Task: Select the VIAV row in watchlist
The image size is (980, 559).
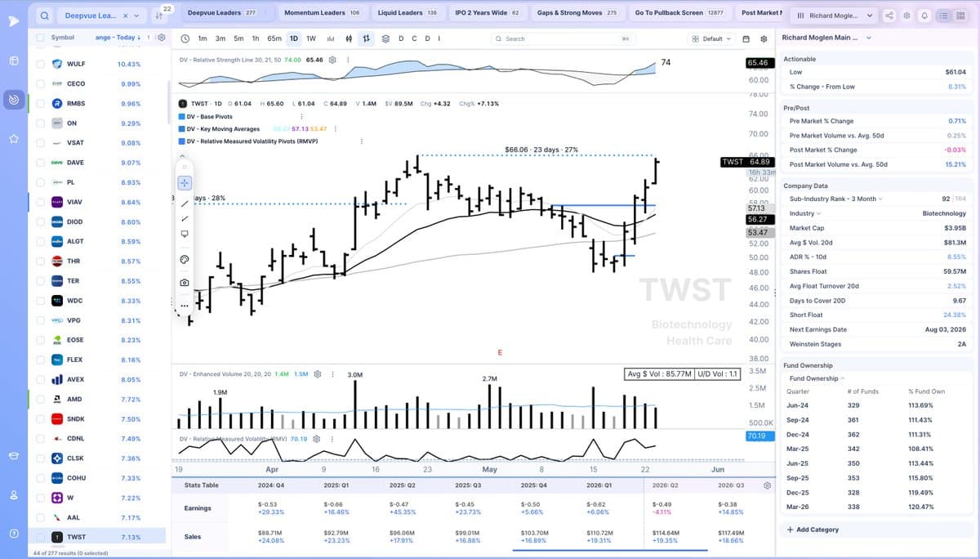Action: click(x=97, y=202)
